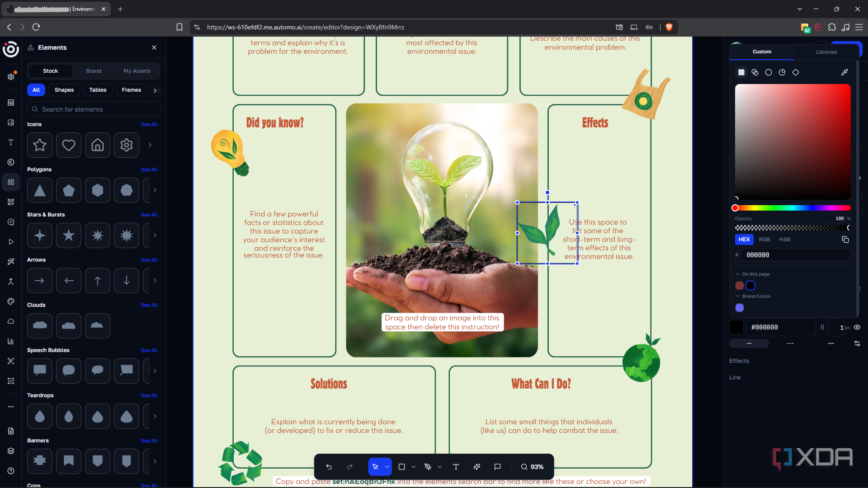This screenshot has width=868, height=488.
Task: Click the undo arrow in bottom toolbar
Action: click(x=329, y=467)
